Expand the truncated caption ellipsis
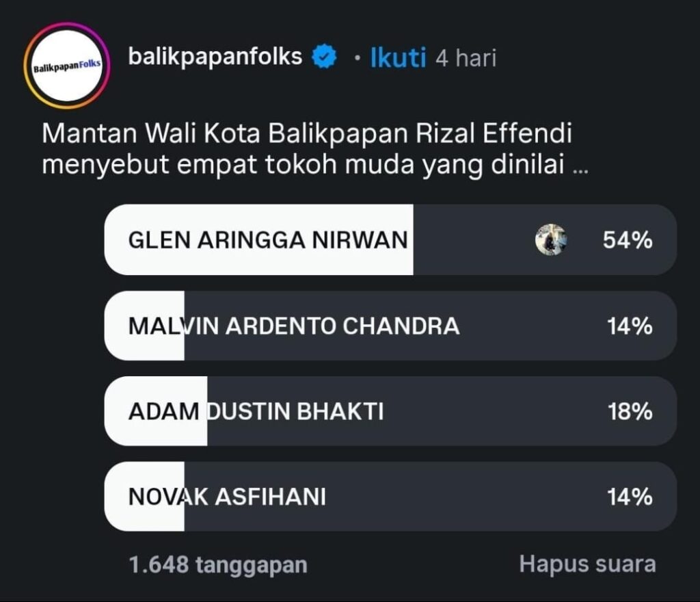This screenshot has width=700, height=602. pos(580,170)
